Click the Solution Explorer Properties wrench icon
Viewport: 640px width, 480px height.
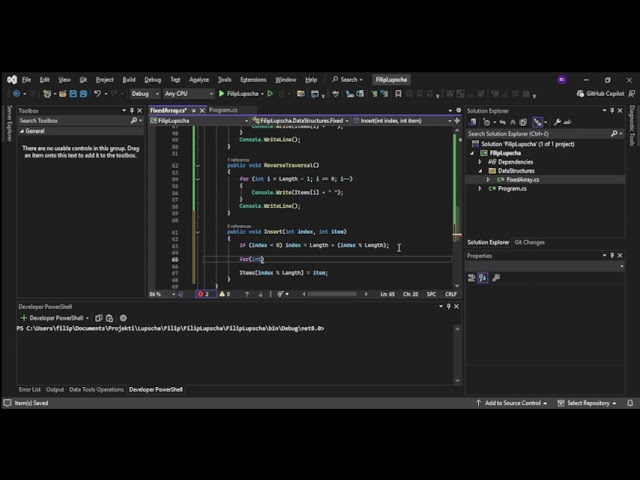pyautogui.click(x=557, y=122)
